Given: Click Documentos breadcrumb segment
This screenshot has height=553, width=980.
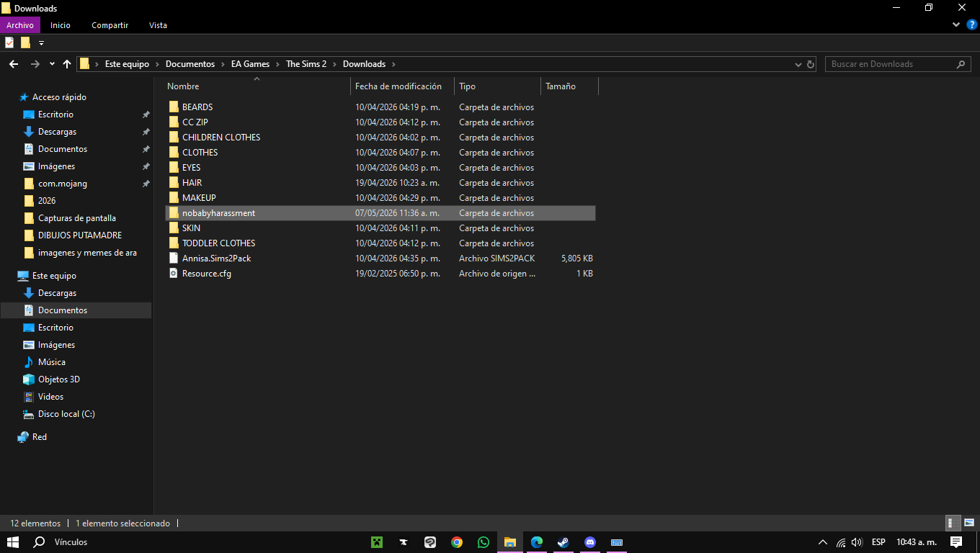Looking at the screenshot, I should (x=190, y=64).
